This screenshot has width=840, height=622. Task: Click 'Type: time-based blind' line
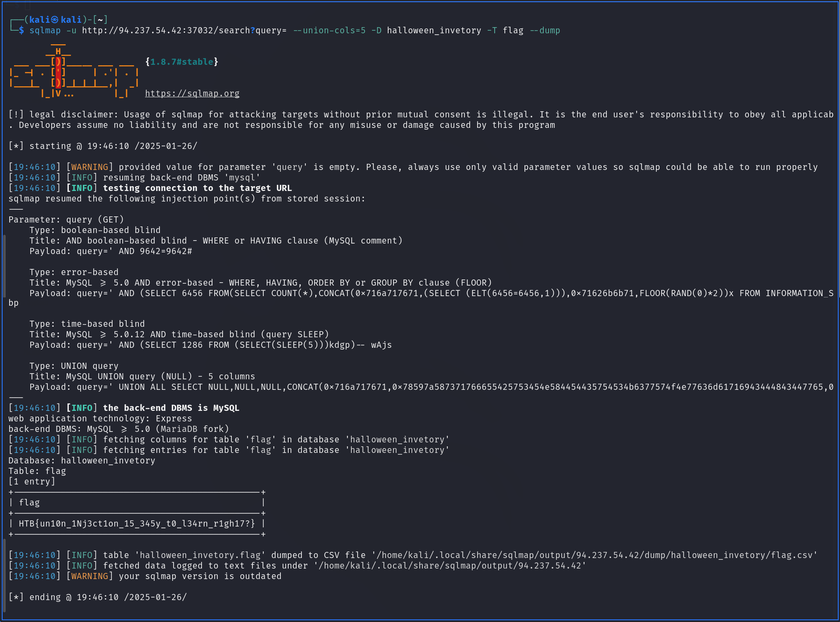[x=87, y=324]
